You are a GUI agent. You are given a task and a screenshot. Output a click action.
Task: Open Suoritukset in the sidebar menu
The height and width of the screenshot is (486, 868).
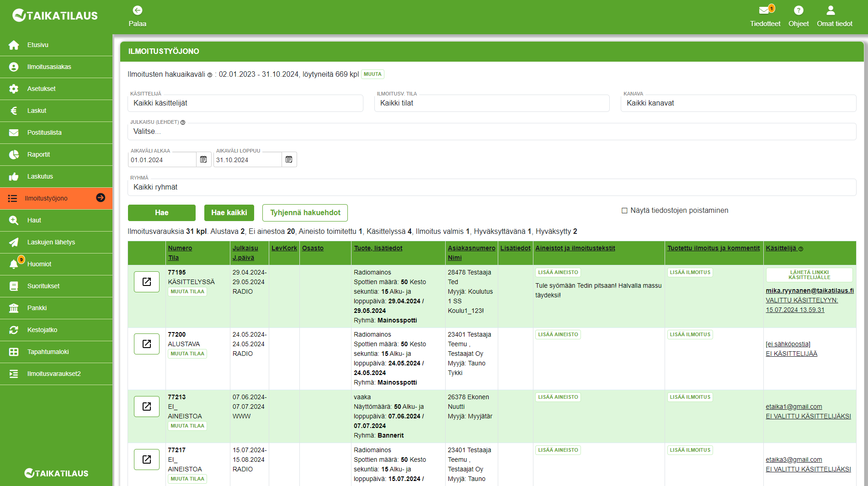pos(56,286)
